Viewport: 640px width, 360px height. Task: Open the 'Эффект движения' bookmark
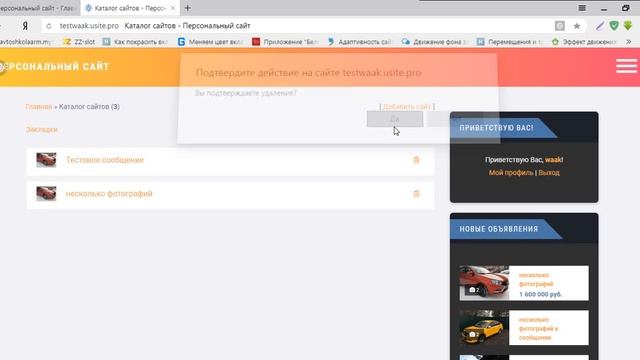point(584,42)
